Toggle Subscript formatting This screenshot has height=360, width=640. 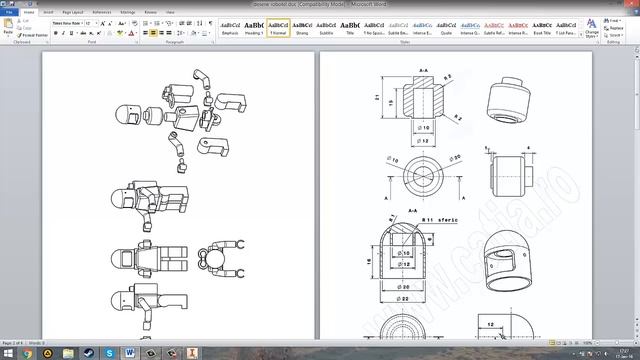click(x=91, y=33)
